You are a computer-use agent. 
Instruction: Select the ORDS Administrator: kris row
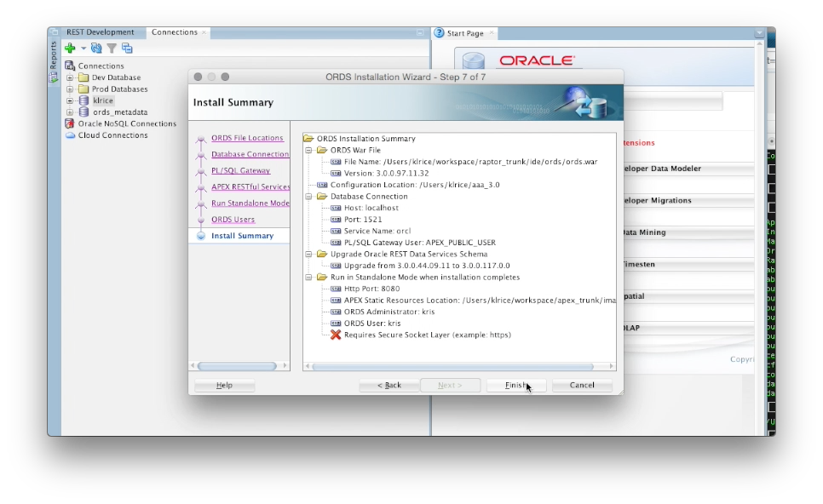[389, 312]
